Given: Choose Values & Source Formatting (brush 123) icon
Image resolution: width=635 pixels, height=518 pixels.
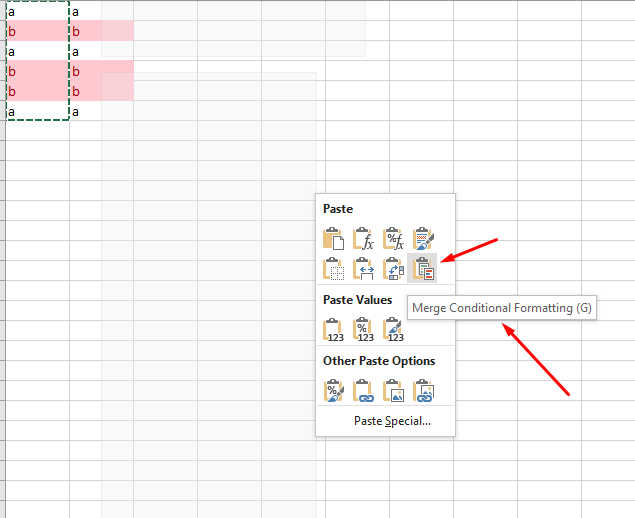Looking at the screenshot, I should [x=393, y=330].
